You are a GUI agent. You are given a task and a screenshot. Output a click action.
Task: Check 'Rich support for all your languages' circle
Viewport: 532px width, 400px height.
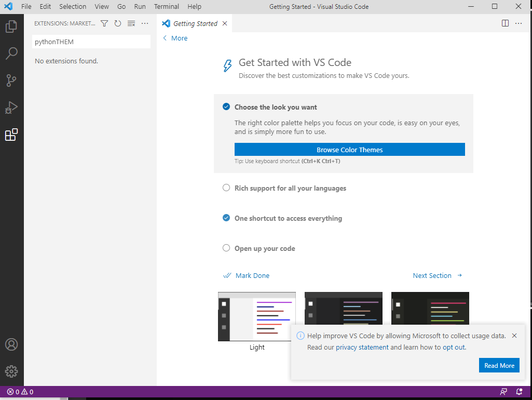(226, 188)
